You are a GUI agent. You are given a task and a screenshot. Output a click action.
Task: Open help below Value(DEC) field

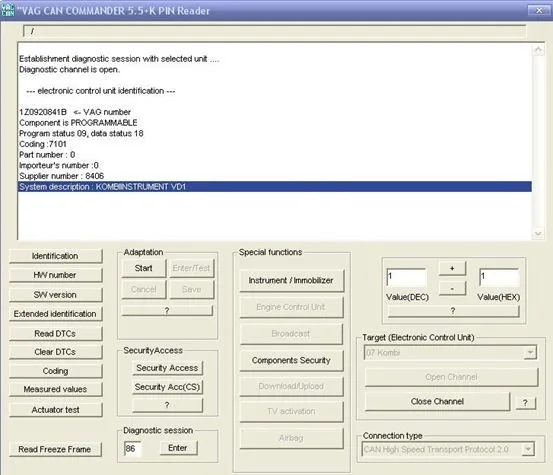click(453, 311)
